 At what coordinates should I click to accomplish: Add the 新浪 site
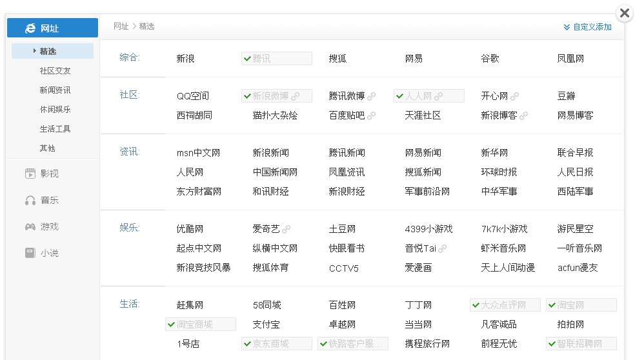[x=185, y=59]
